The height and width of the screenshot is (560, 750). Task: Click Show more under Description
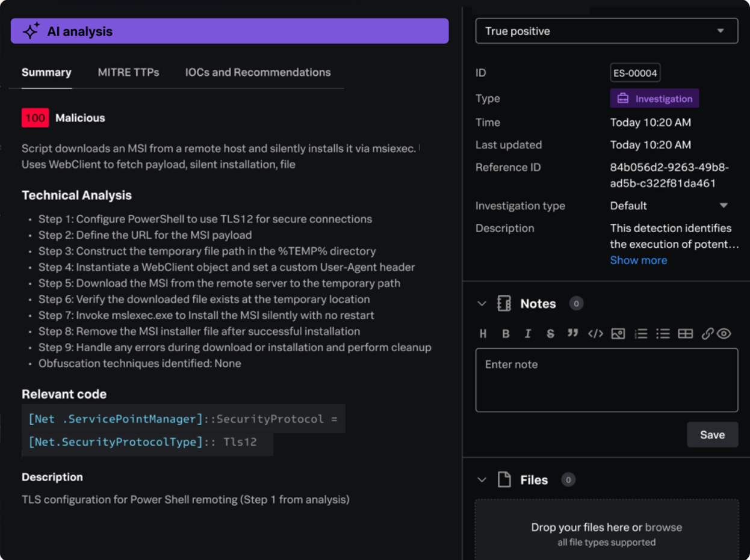click(x=638, y=260)
